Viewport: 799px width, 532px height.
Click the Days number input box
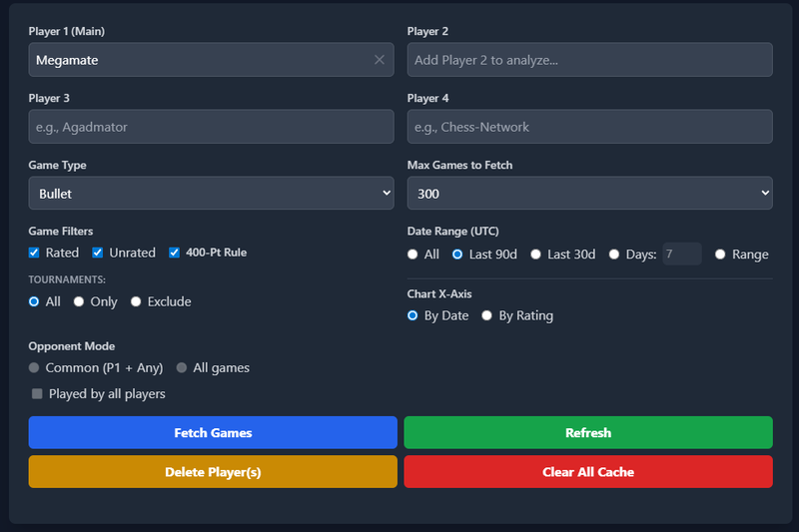point(682,255)
